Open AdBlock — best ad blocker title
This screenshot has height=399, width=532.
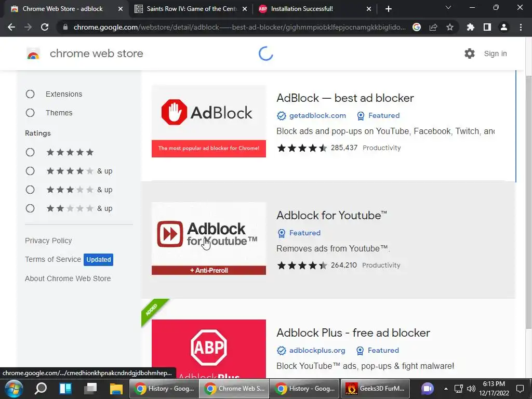click(345, 98)
